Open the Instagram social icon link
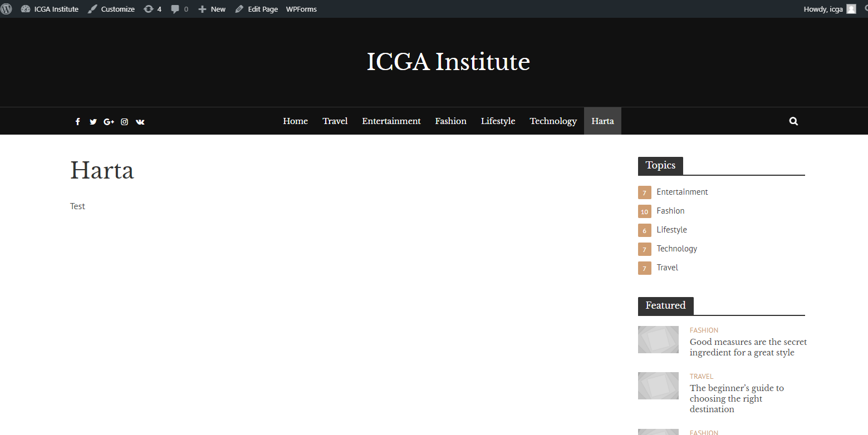Image resolution: width=868 pixels, height=435 pixels. point(124,122)
